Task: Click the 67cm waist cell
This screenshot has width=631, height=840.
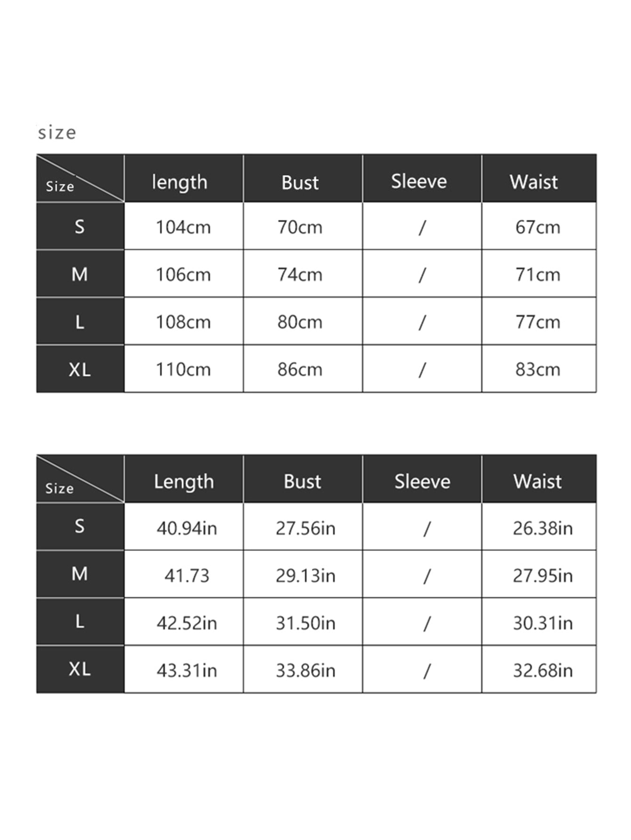Action: point(538,227)
